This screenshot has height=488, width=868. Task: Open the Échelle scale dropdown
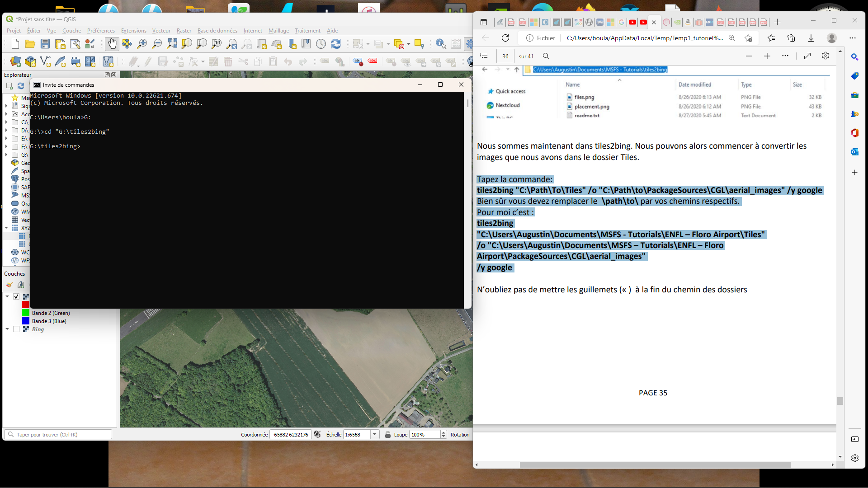[374, 435]
